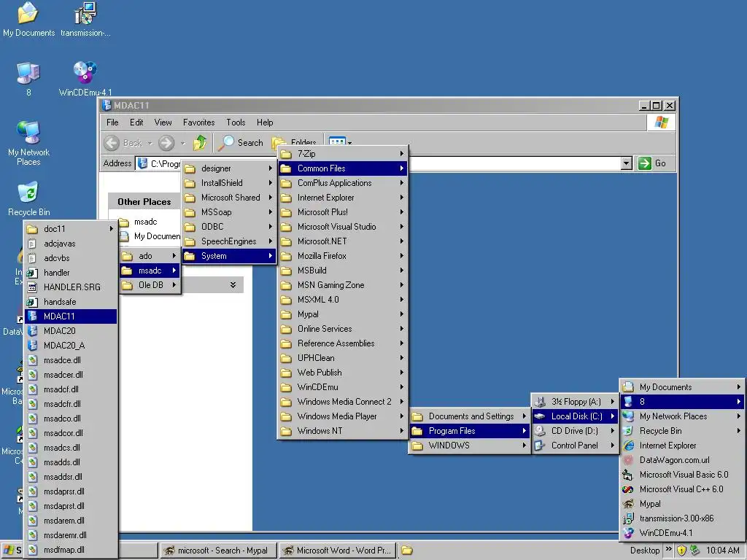Image resolution: width=747 pixels, height=560 pixels.
Task: Open the My Documents desktop icon
Action: click(28, 20)
